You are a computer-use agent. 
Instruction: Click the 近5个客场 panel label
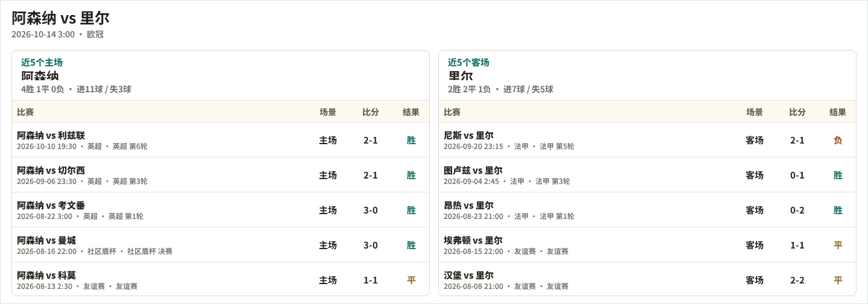468,62
